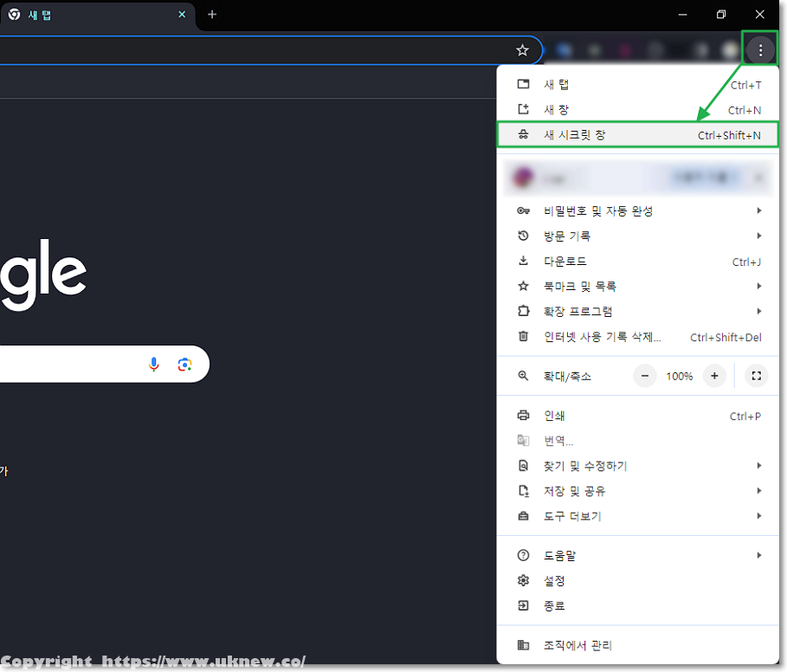The width and height of the screenshot is (787, 672).
Task: Select 새 시크릿 창 menu item
Action: point(639,135)
